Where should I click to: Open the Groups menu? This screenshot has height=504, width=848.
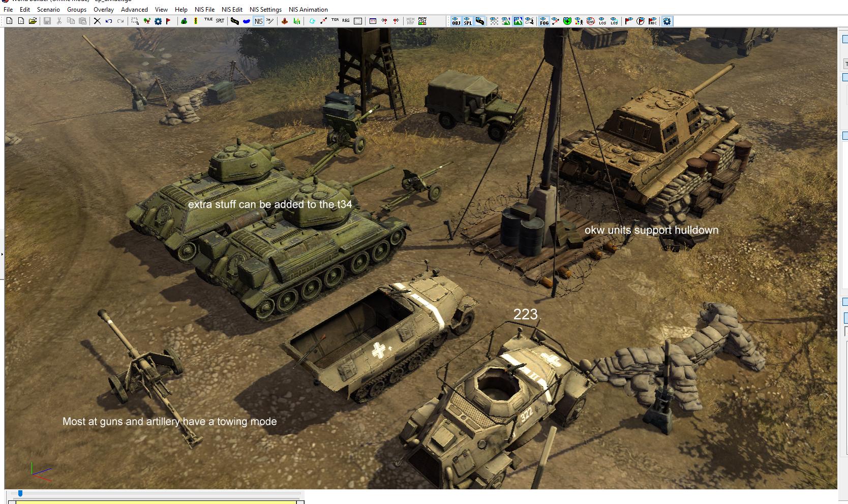[x=77, y=9]
